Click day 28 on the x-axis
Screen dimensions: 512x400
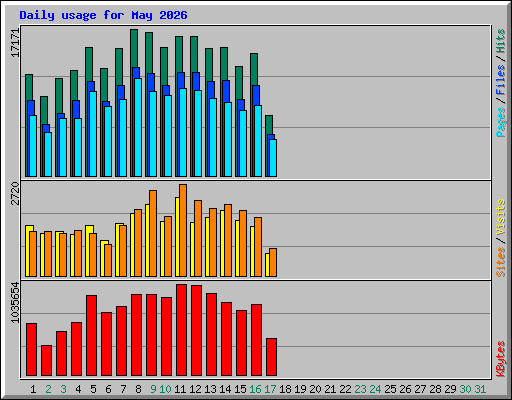coord(435,389)
